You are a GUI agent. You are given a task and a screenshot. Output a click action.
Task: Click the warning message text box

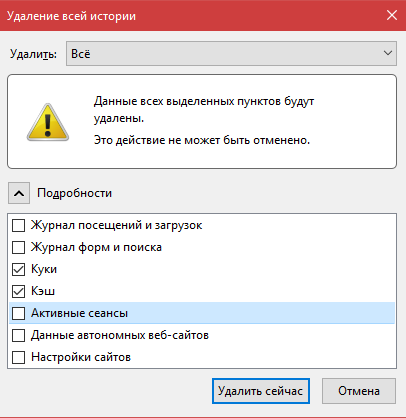[202, 122]
